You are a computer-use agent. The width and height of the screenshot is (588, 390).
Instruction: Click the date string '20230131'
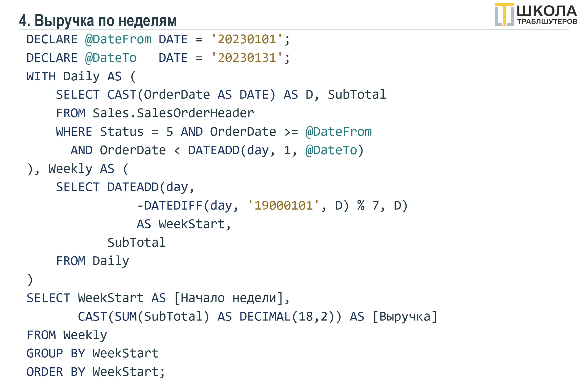pos(247,58)
